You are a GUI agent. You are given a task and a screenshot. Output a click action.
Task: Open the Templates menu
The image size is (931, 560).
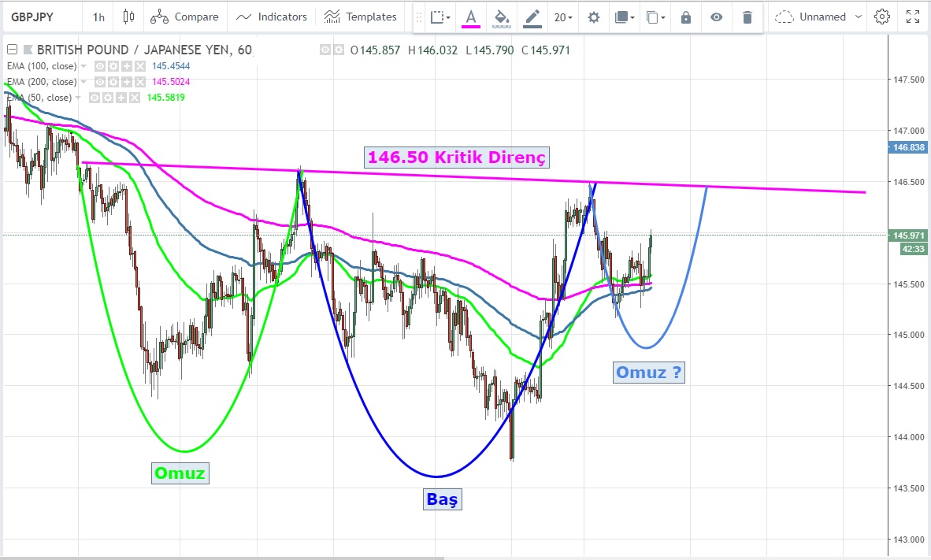point(361,17)
